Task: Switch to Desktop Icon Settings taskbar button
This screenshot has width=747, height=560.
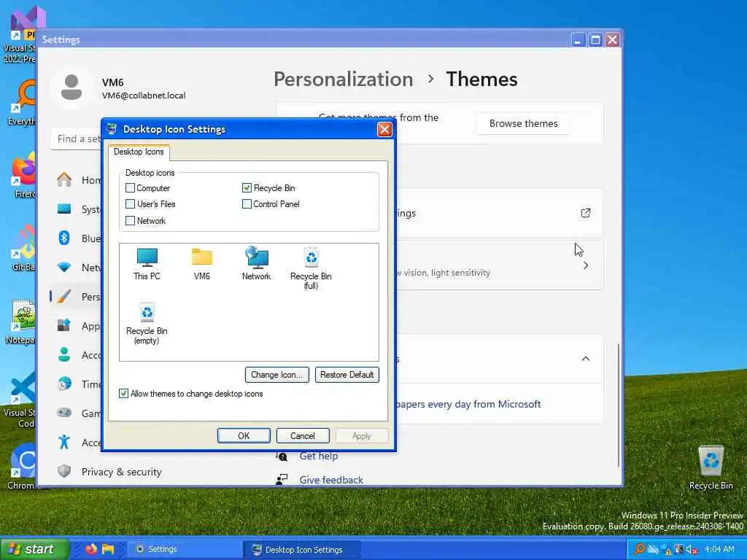Action: (303, 549)
